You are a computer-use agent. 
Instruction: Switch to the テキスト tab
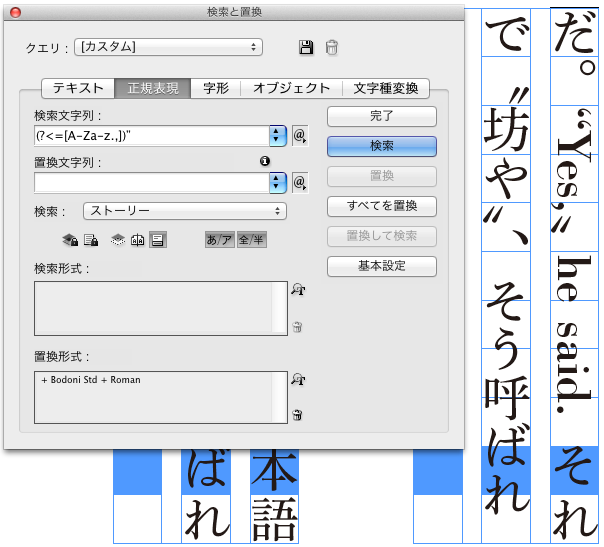[78, 88]
